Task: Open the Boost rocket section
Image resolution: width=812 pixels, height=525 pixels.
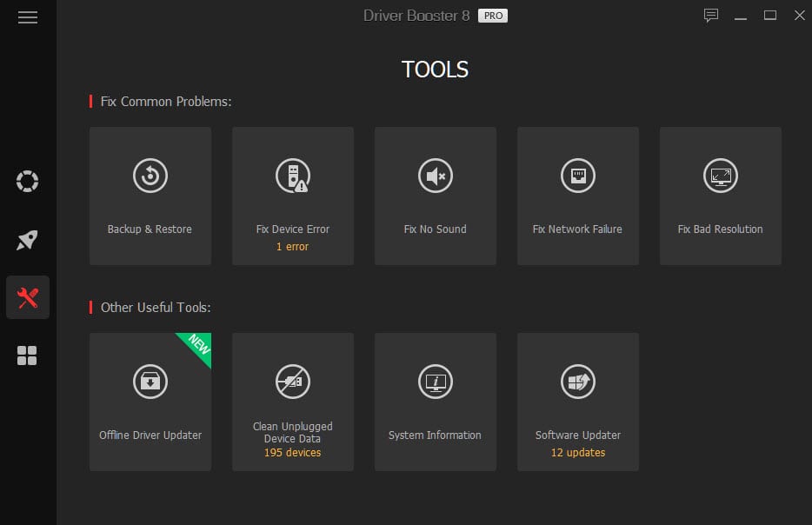Action: [28, 240]
